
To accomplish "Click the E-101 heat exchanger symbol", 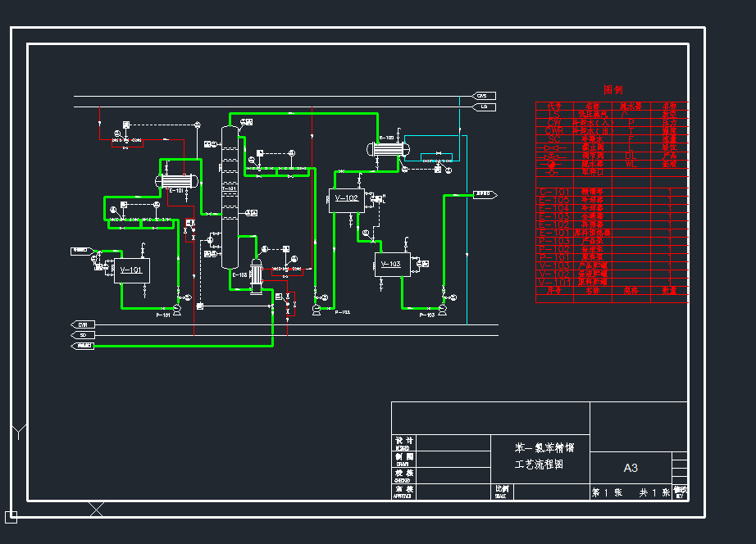I will (x=176, y=180).
